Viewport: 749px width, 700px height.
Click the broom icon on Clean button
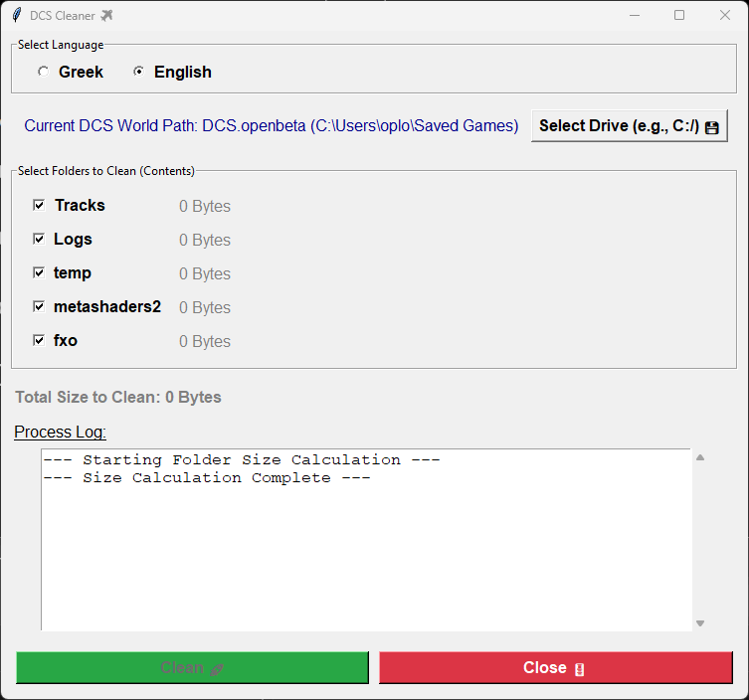coord(217,669)
